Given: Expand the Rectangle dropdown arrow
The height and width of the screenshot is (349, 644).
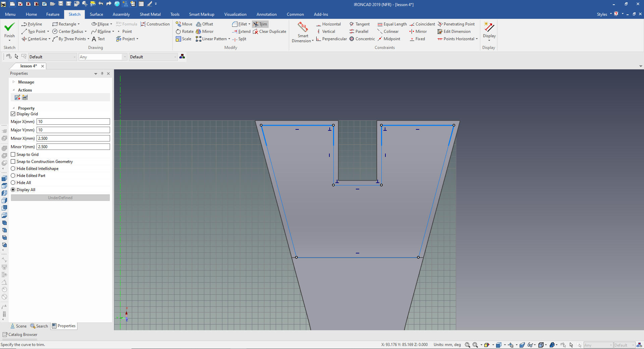Looking at the screenshot, I should click(x=79, y=24).
